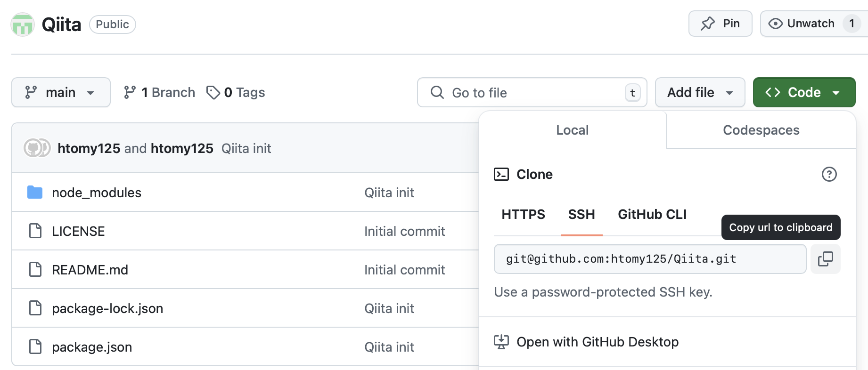Screen dimensions: 868x370
Task: Select the HTTPS clone tab
Action: tap(523, 215)
